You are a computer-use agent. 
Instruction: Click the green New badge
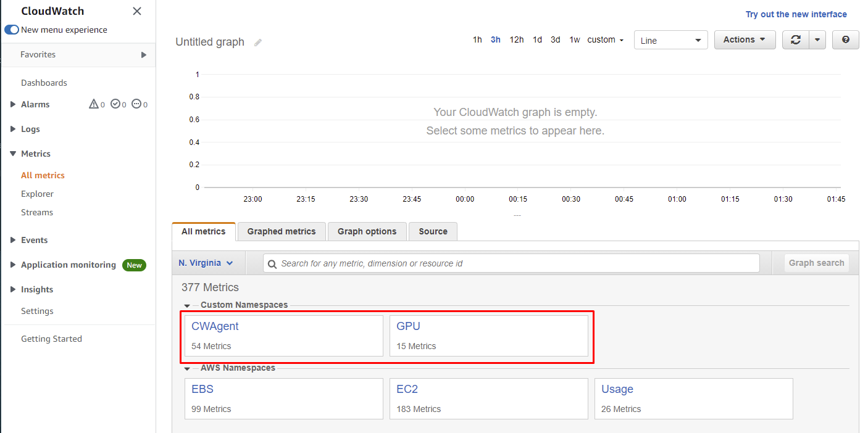coord(134,265)
